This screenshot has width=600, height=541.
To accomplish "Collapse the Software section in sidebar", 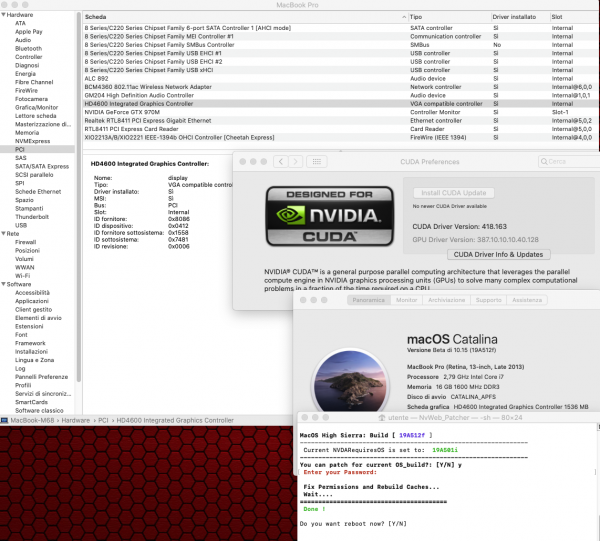I will click(3, 284).
